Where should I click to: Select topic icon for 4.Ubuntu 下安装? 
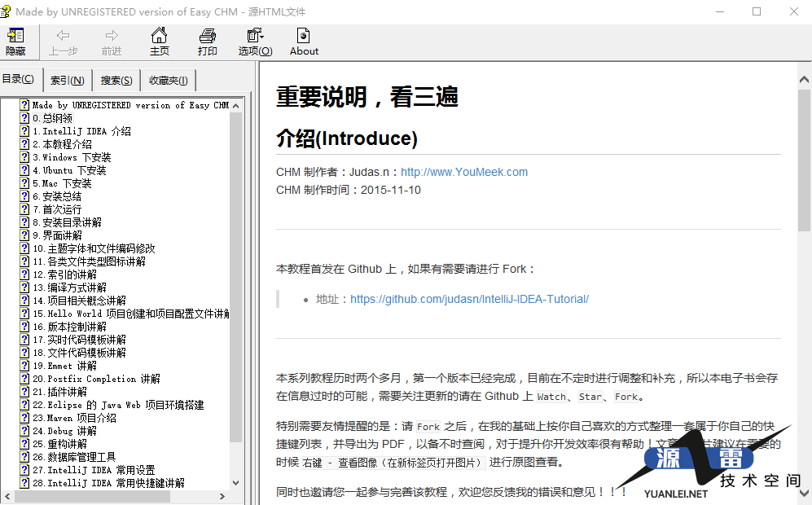pos(24,170)
